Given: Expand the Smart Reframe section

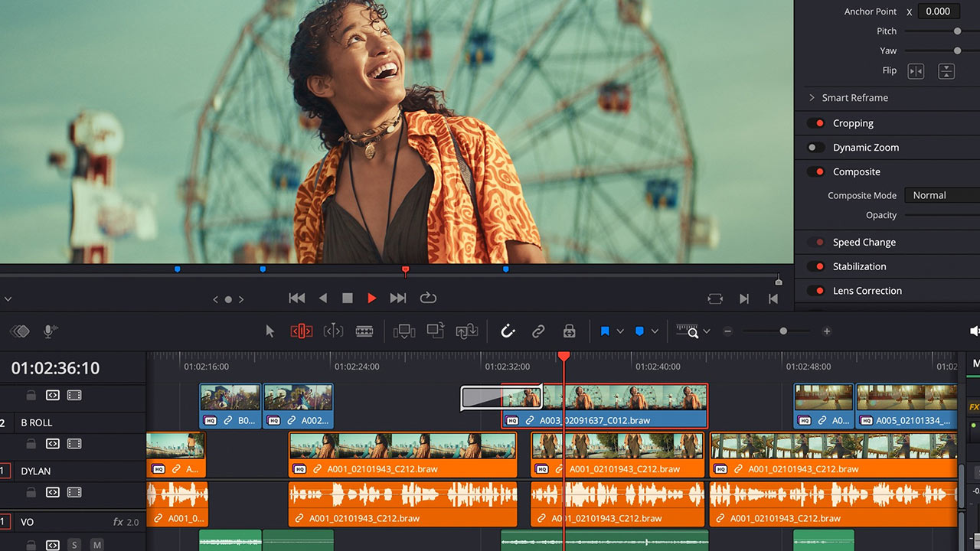Looking at the screenshot, I should pyautogui.click(x=812, y=98).
